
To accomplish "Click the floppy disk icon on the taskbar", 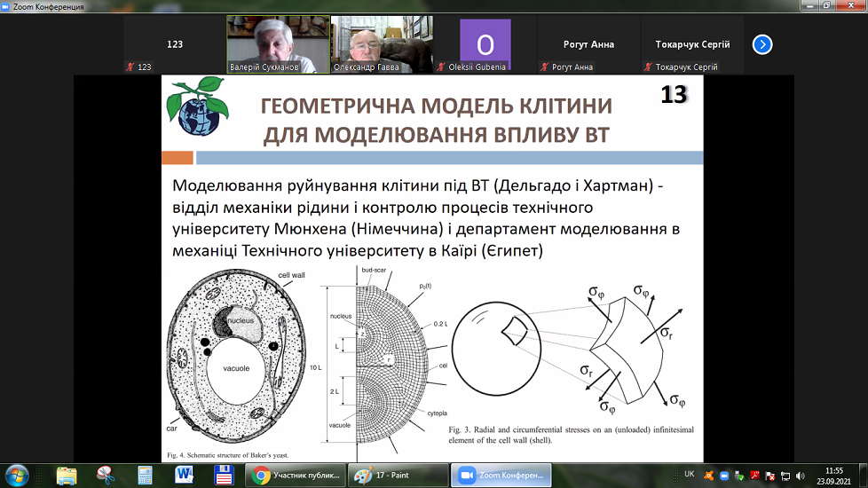I will tap(224, 476).
